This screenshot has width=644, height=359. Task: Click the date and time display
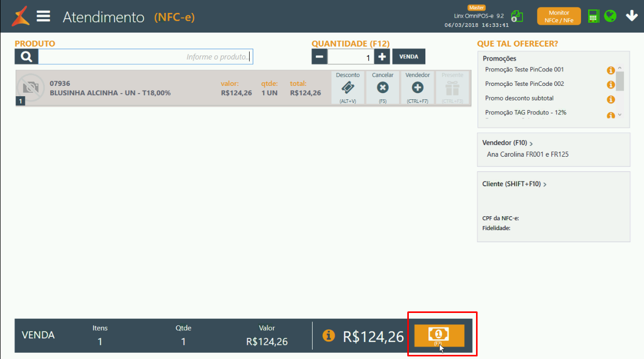pyautogui.click(x=477, y=25)
